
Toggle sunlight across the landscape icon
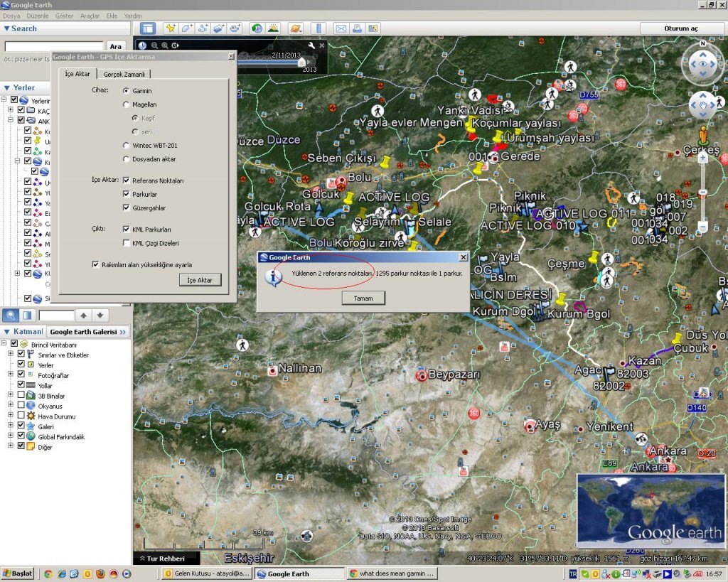coord(273,28)
